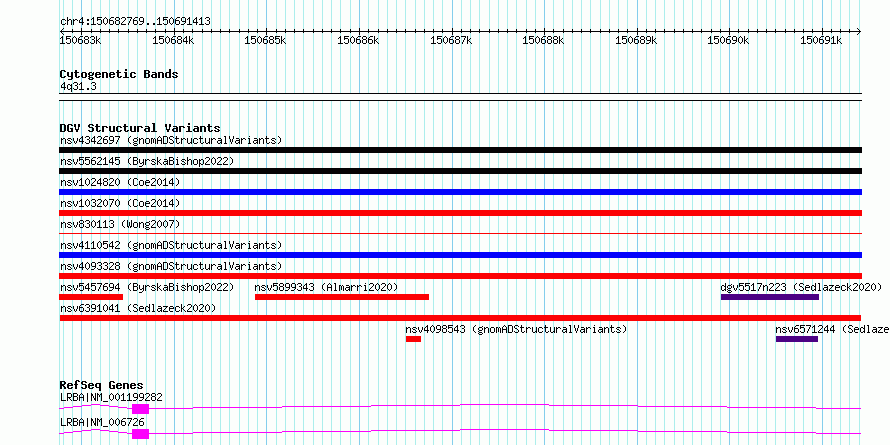
Task: Click the LRBA|NM_001199282 gene label
Action: point(111,397)
